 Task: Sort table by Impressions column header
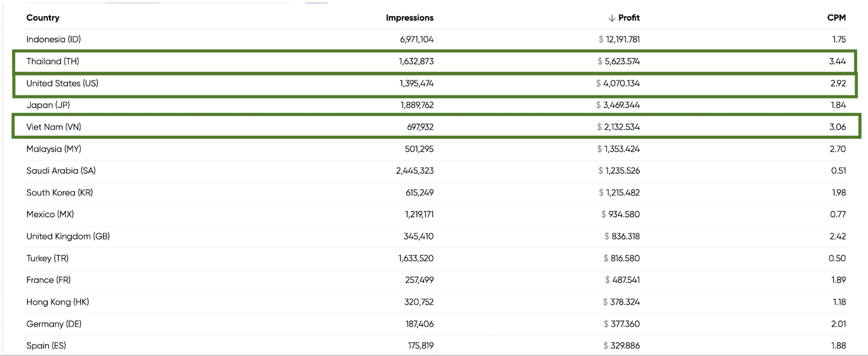click(410, 18)
